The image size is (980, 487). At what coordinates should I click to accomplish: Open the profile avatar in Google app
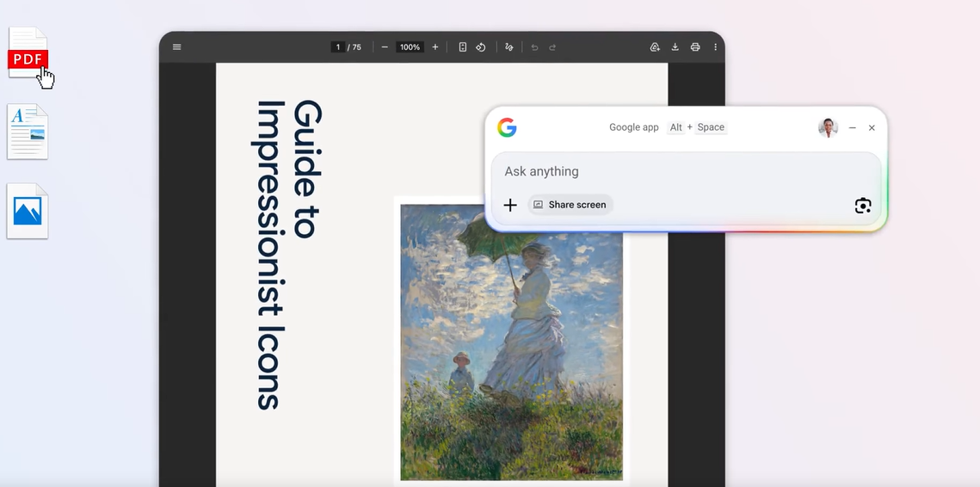click(828, 127)
